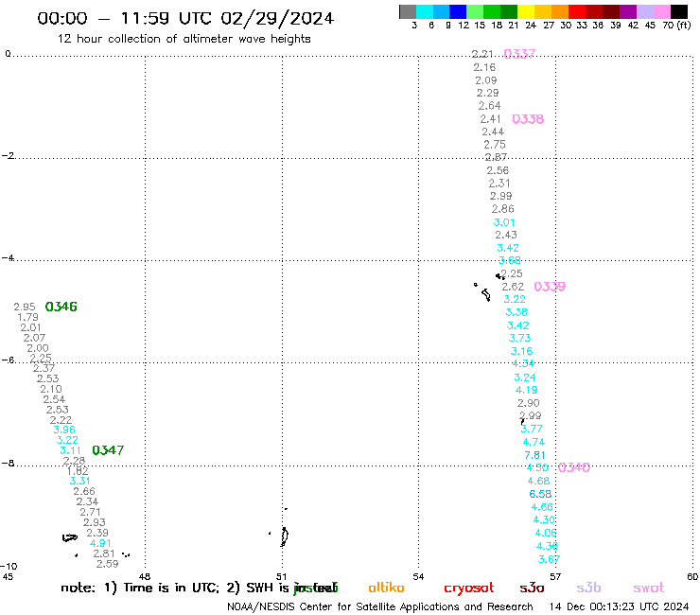Click the bright red 33 ft legend swatch
The image size is (700, 615).
click(577, 11)
